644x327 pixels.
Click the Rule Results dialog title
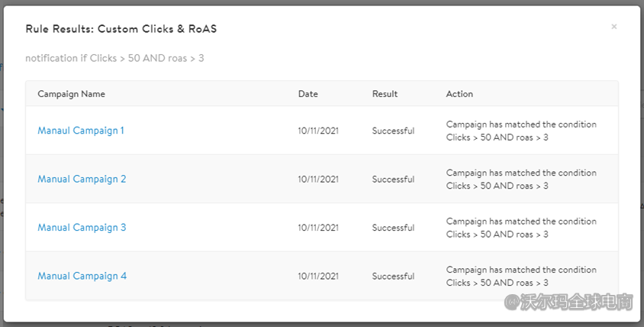121,29
